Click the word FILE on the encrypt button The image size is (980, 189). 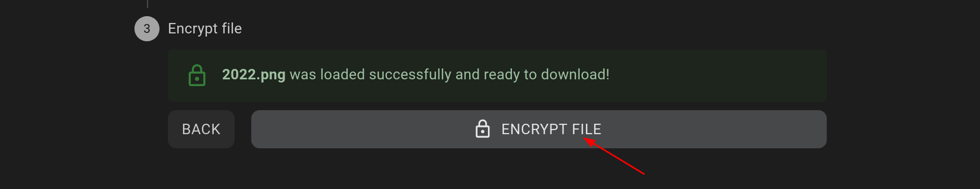click(x=586, y=129)
